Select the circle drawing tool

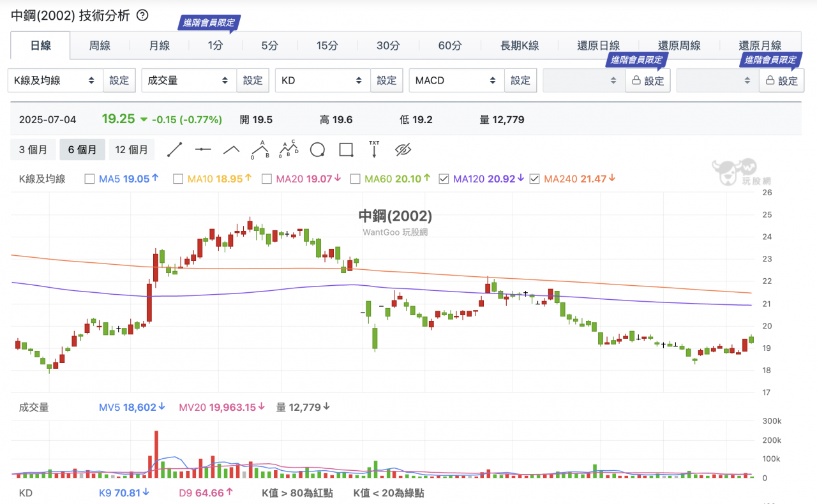point(317,150)
